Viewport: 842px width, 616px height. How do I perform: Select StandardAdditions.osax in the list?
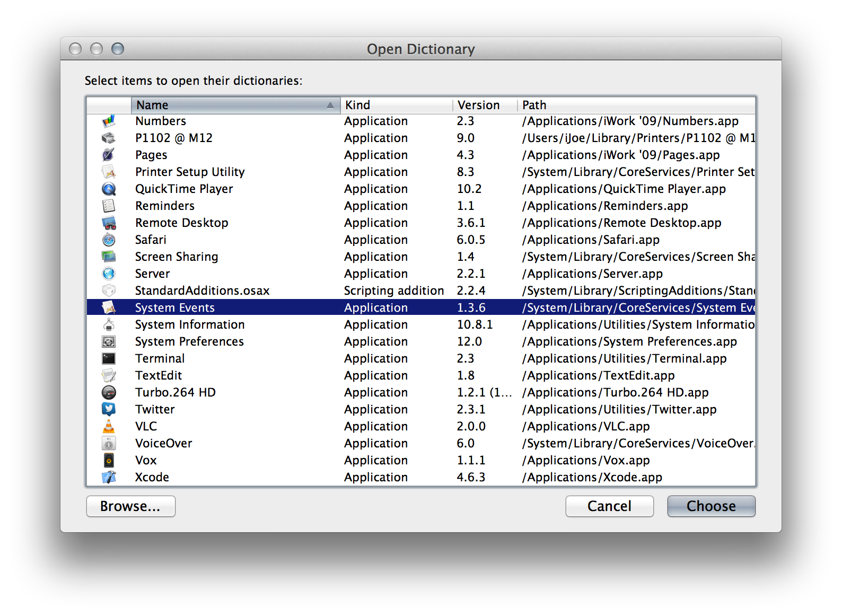[x=203, y=291]
